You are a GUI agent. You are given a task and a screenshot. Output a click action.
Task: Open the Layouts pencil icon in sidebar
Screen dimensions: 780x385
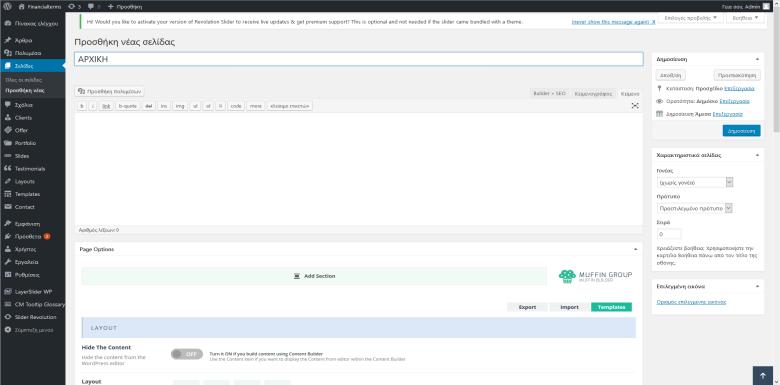(7, 182)
